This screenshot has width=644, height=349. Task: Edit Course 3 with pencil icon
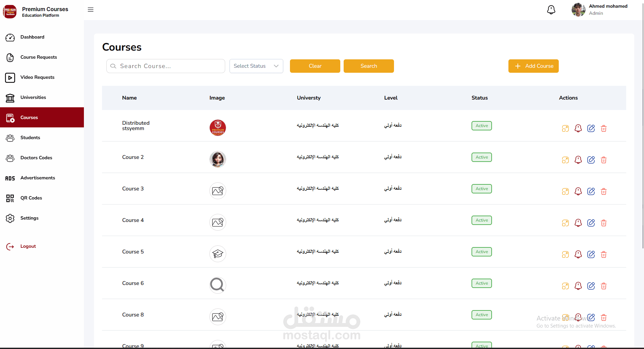(591, 191)
